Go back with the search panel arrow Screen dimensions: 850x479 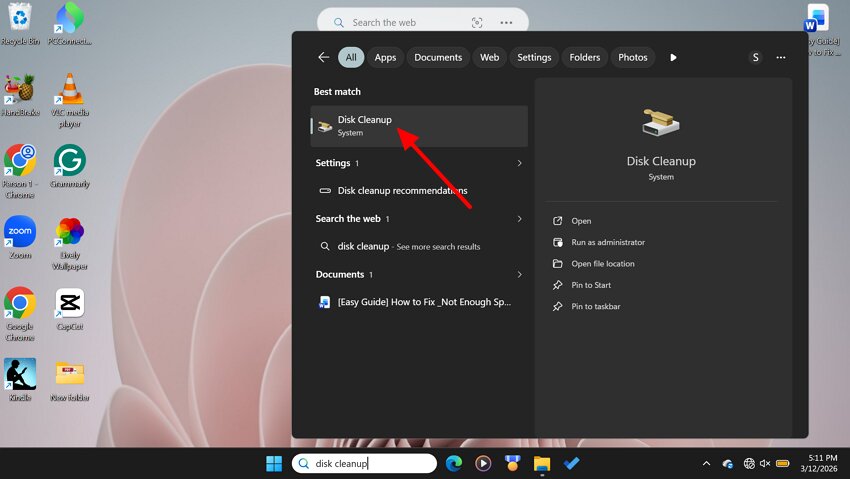tap(324, 57)
